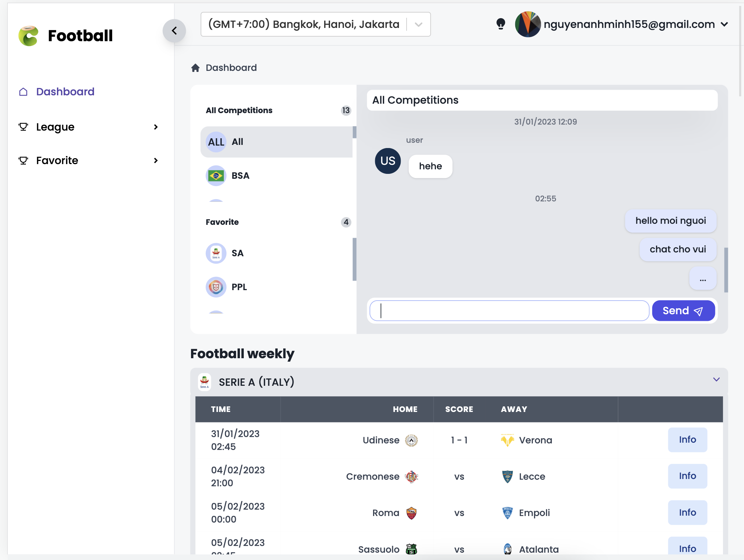Select the Portugal PPL league icon
The width and height of the screenshot is (744, 560).
pos(216,287)
